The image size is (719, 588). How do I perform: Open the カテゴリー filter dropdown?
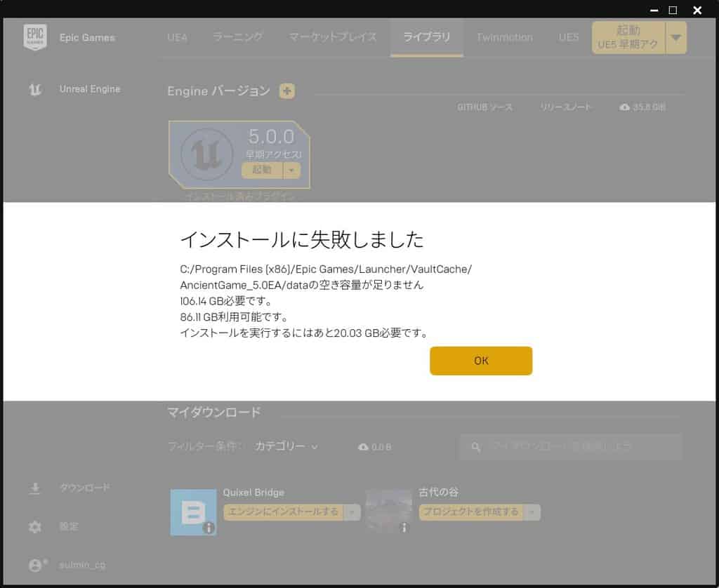tap(286, 446)
